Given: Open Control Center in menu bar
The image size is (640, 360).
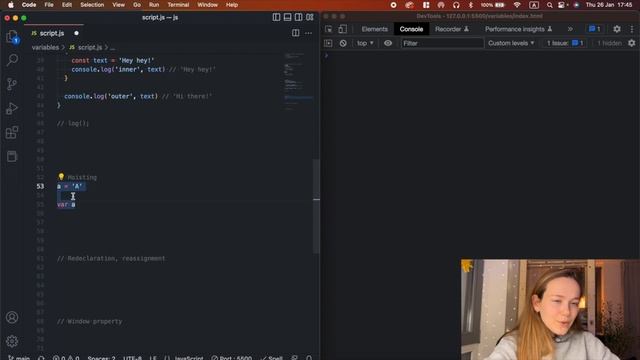Looking at the screenshot, I should 562,5.
